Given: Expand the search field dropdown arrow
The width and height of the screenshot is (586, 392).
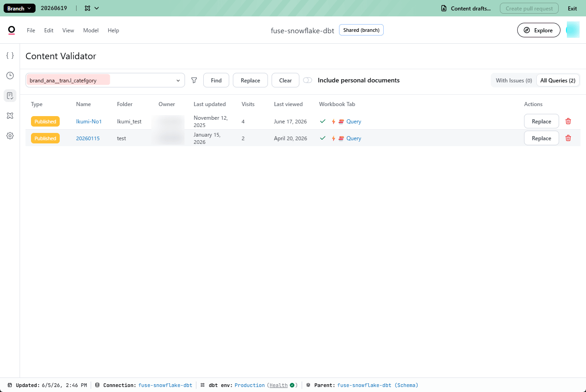Looking at the screenshot, I should (x=178, y=81).
